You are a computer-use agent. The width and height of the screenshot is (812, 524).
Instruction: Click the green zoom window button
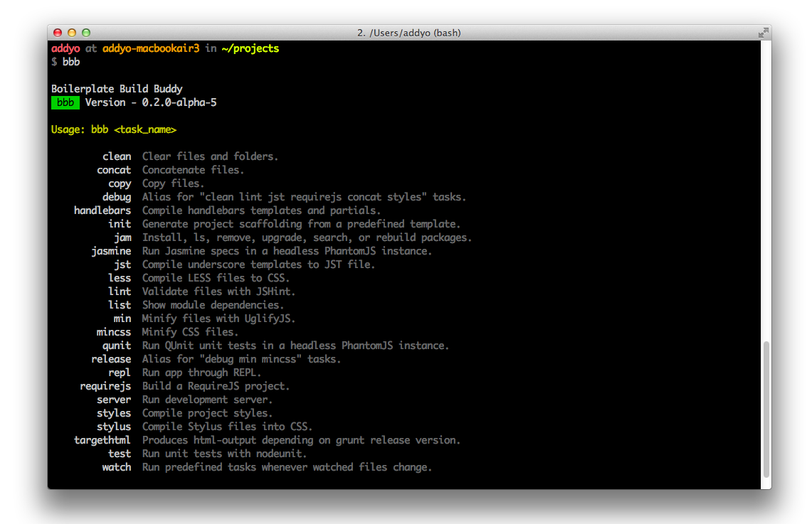click(86, 33)
